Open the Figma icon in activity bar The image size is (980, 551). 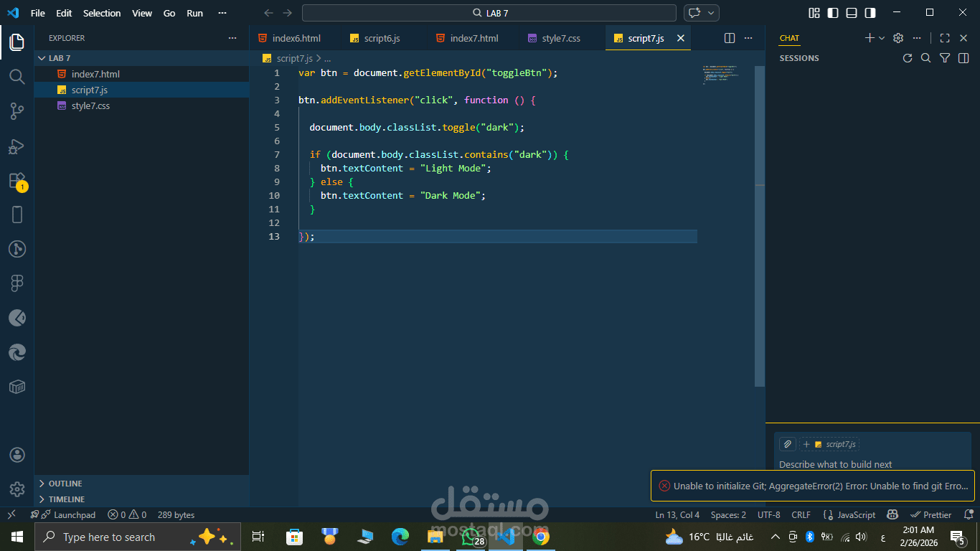[17, 283]
